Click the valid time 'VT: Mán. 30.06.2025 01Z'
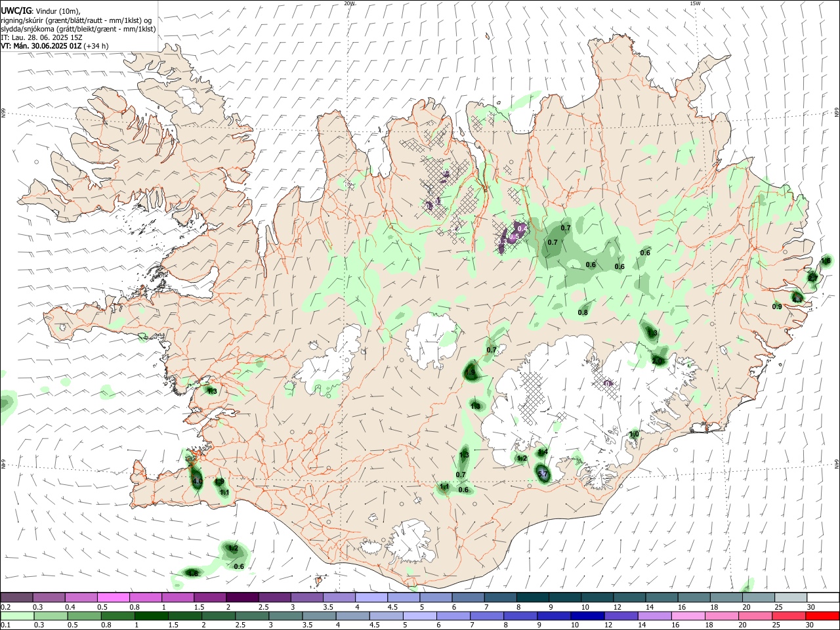The height and width of the screenshot is (630, 840). [41, 46]
